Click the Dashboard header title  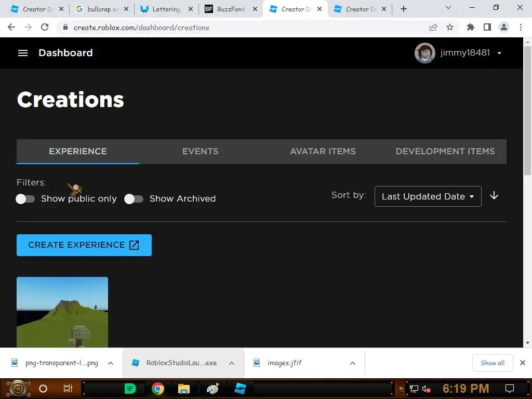[65, 53]
